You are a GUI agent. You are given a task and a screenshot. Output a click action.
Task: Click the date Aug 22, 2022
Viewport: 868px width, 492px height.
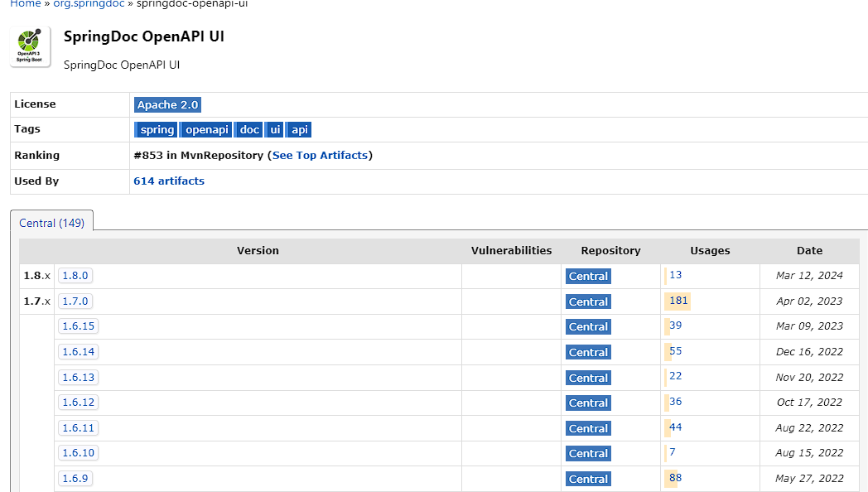[x=809, y=427]
